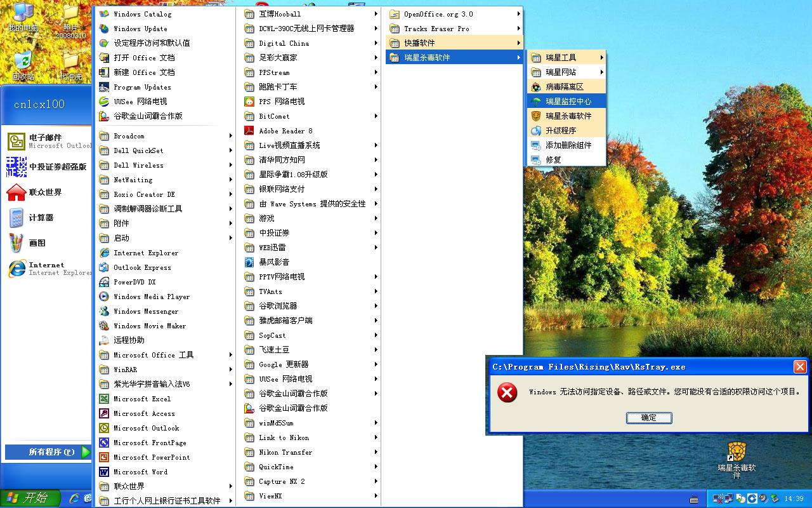
Task: Click the Microsoft PowerPoint icon
Action: [104, 457]
